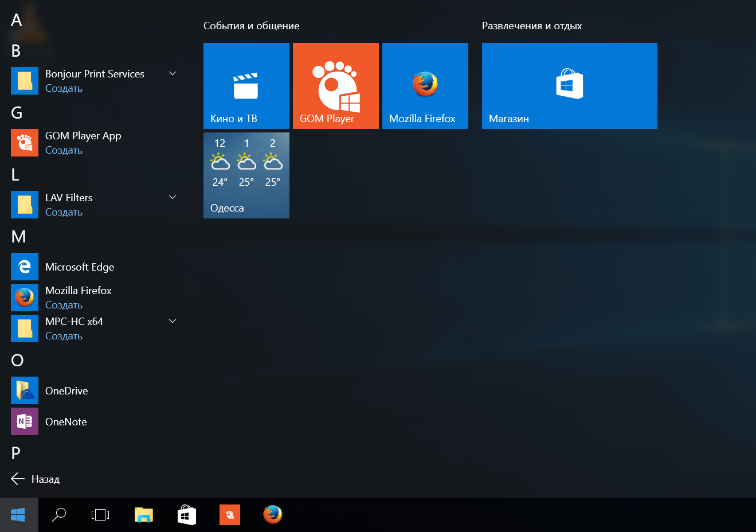Open the Кино и ТВ tile
The width and height of the screenshot is (756, 532).
click(x=246, y=86)
